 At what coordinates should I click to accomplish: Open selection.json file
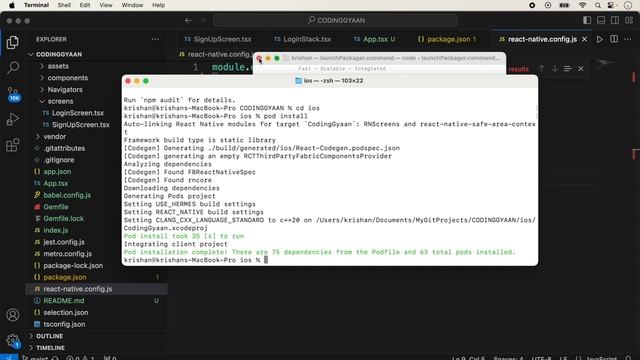pyautogui.click(x=66, y=313)
